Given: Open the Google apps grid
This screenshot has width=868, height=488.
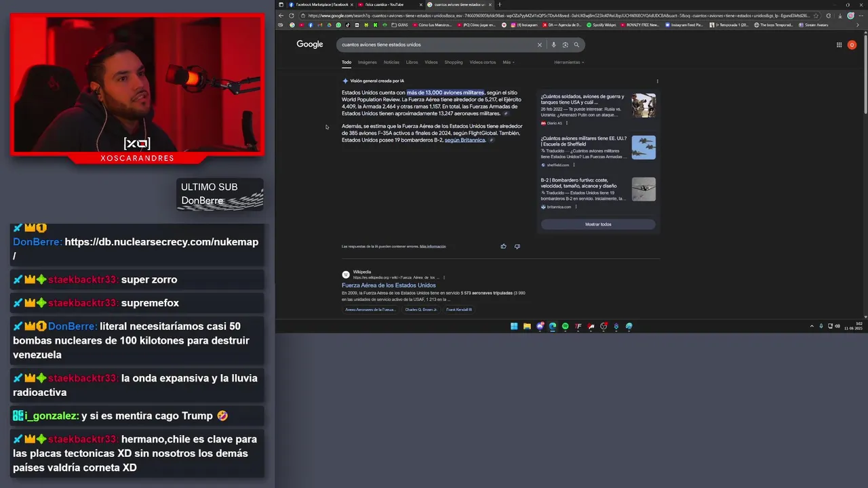Looking at the screenshot, I should [x=839, y=45].
